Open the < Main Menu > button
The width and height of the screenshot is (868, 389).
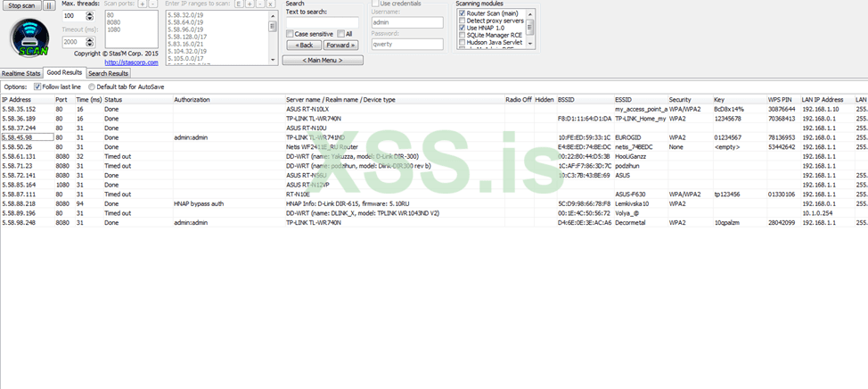pyautogui.click(x=323, y=60)
